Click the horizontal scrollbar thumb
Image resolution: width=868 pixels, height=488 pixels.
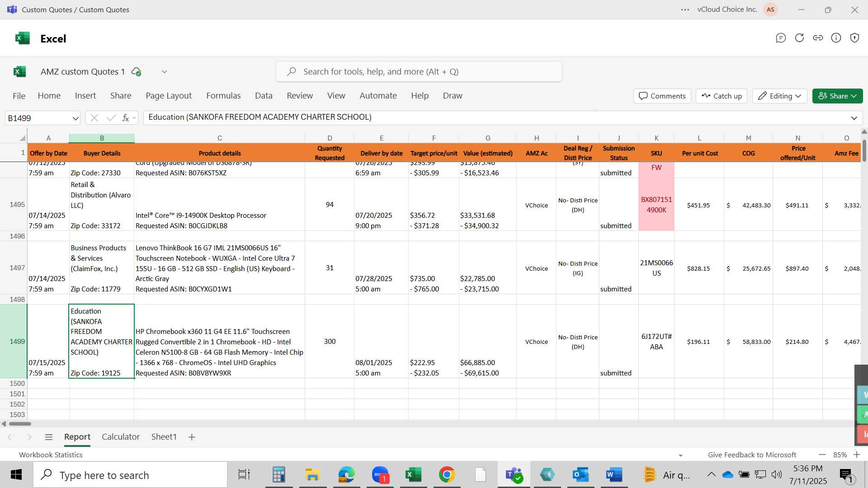(x=20, y=424)
